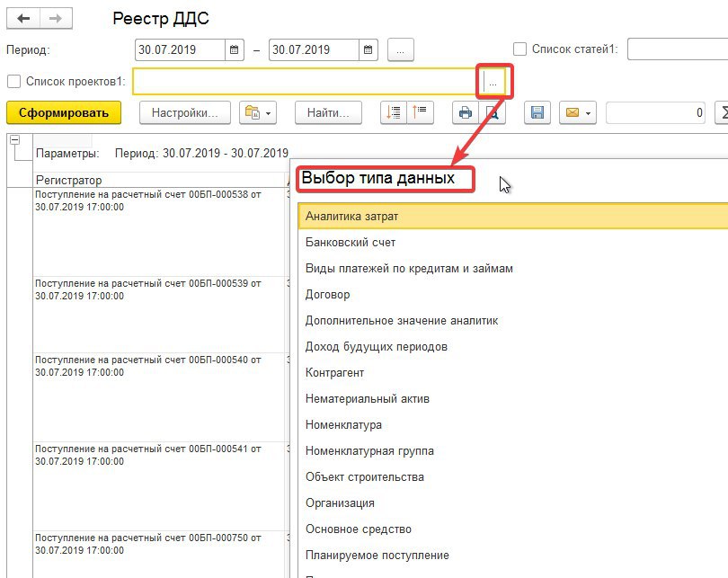Open print preview magnifier icon

tap(493, 113)
